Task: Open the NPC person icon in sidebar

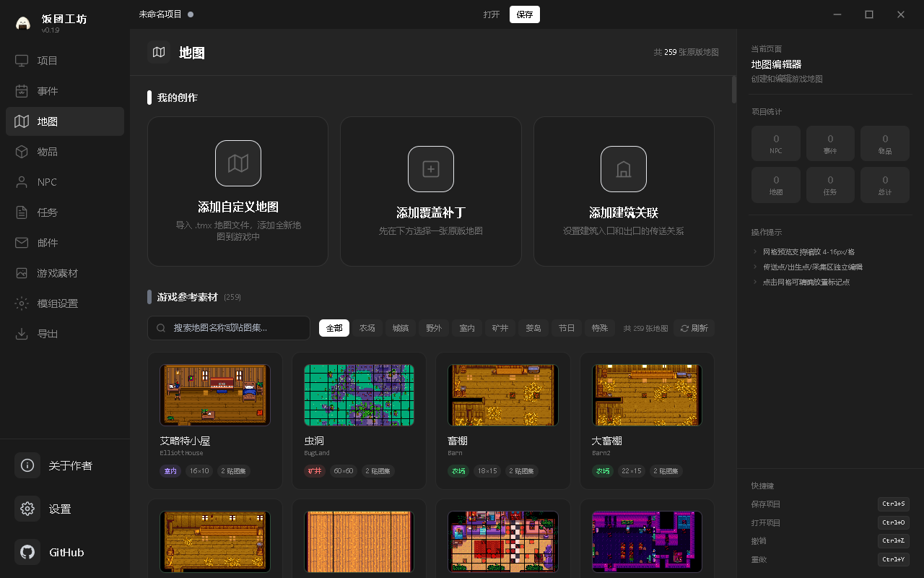Action: click(x=22, y=182)
